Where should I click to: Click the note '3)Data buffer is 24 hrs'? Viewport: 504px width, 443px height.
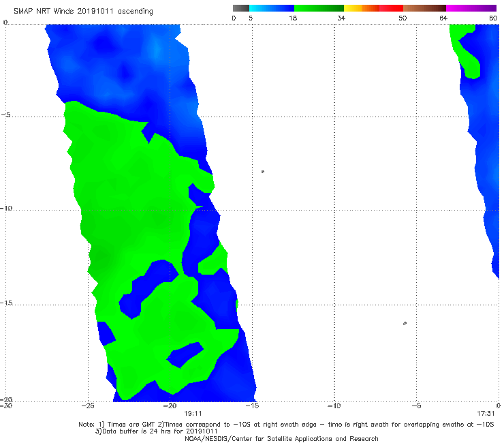(156, 431)
